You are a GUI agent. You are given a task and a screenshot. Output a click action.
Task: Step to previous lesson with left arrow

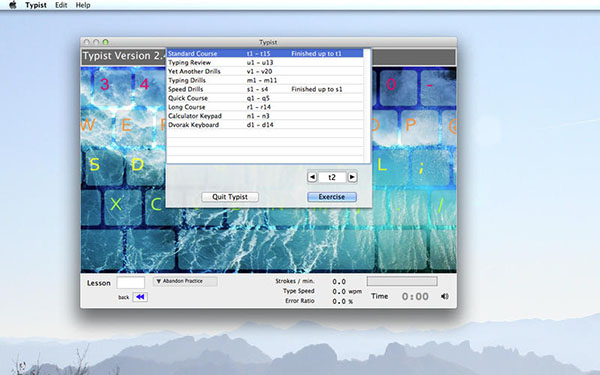point(312,177)
